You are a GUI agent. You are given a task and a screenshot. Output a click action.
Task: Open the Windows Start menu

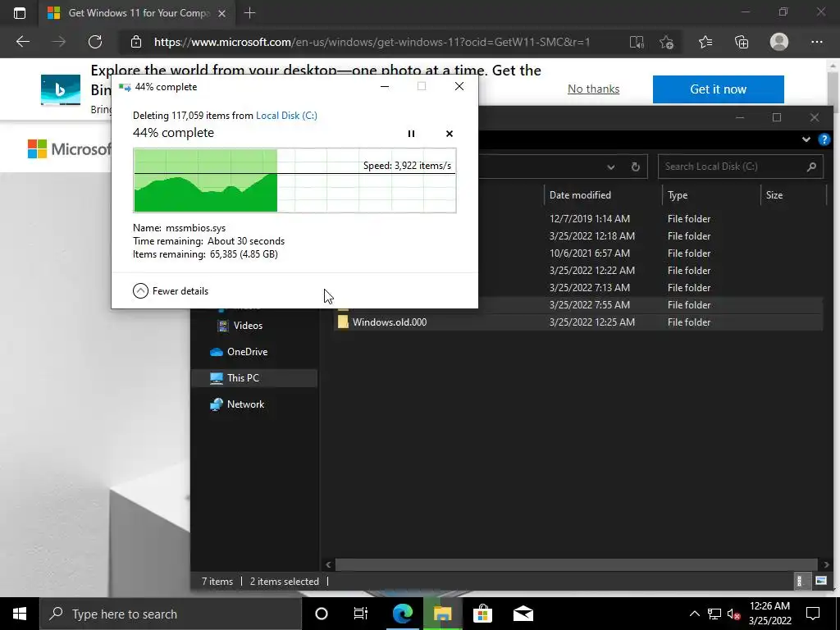pyautogui.click(x=20, y=614)
